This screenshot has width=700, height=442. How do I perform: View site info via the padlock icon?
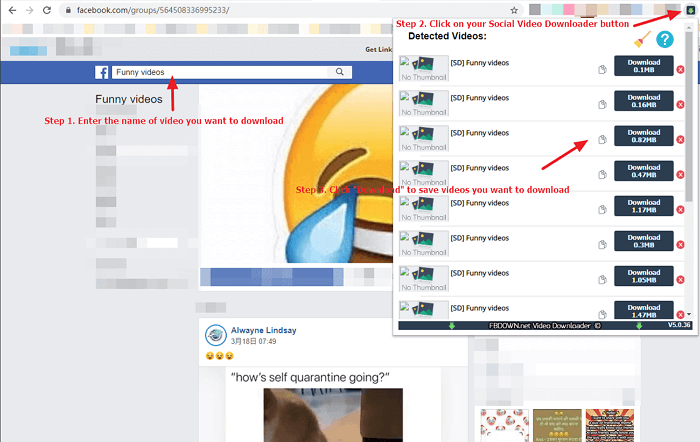(68, 10)
